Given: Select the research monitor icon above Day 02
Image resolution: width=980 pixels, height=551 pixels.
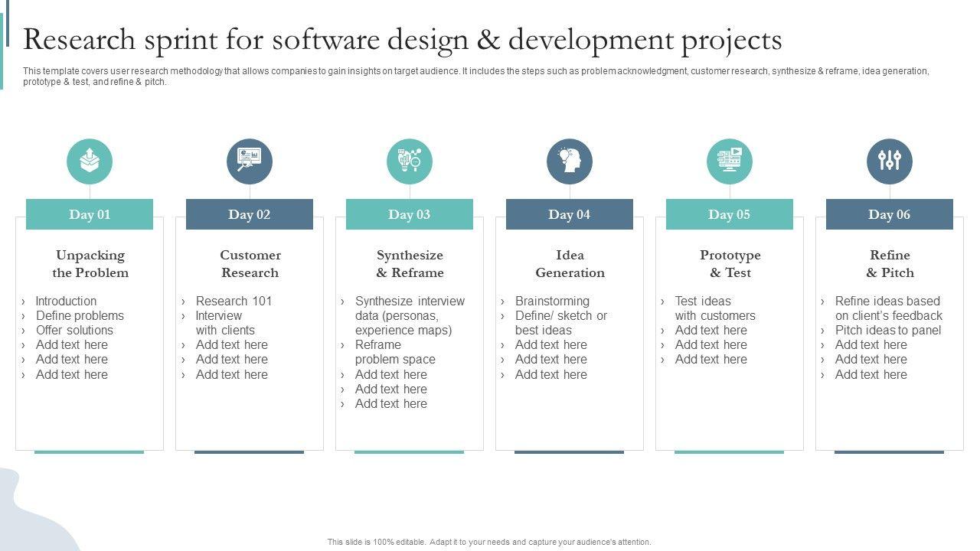Looking at the screenshot, I should 250,161.
